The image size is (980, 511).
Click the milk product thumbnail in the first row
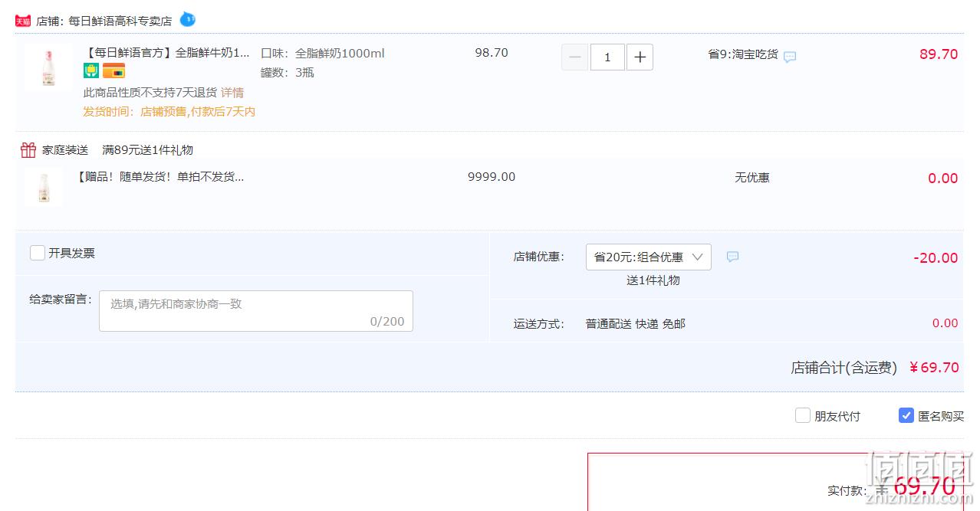click(x=48, y=68)
